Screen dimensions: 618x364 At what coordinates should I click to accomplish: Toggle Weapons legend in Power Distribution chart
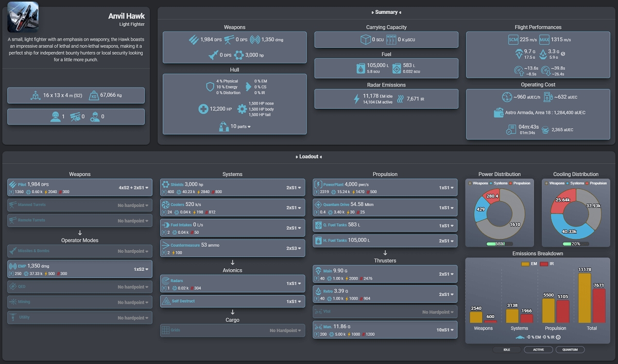[479, 183]
